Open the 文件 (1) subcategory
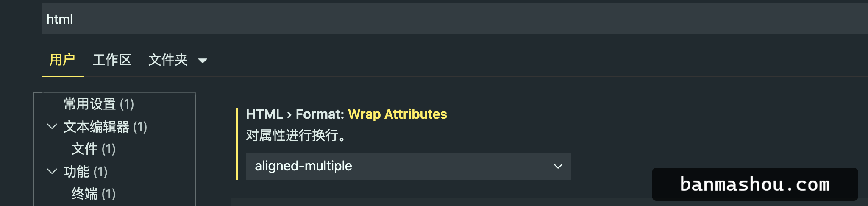The image size is (868, 206). [x=94, y=149]
